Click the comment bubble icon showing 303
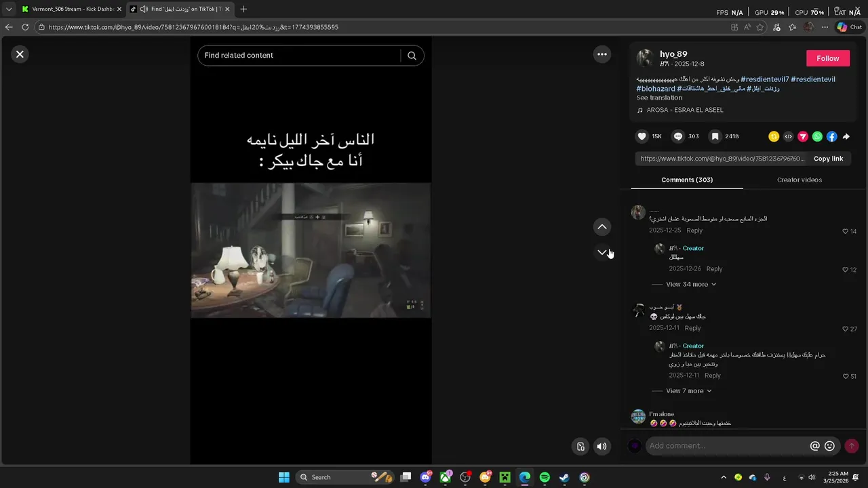The width and height of the screenshot is (868, 488). pos(678,136)
